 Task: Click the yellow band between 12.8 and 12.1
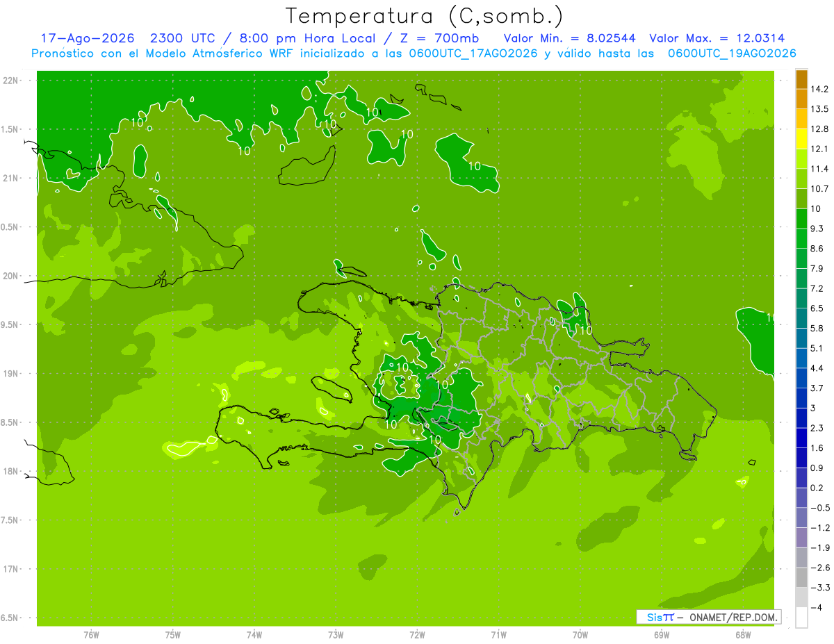(801, 139)
